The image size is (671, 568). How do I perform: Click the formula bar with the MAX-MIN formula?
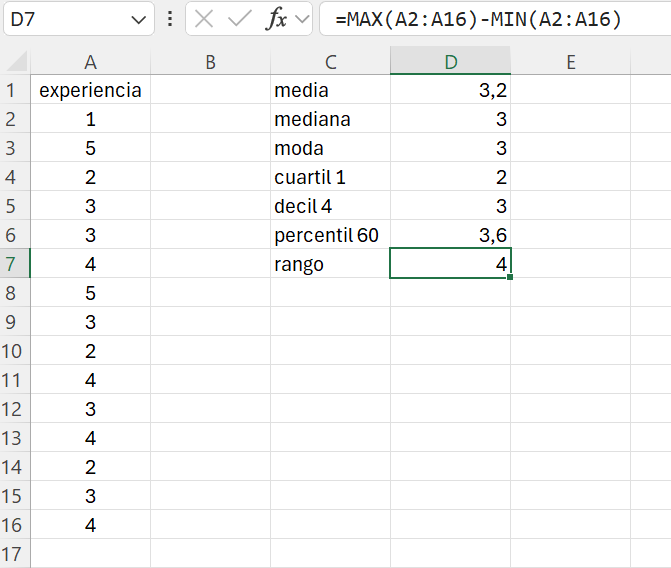490,19
